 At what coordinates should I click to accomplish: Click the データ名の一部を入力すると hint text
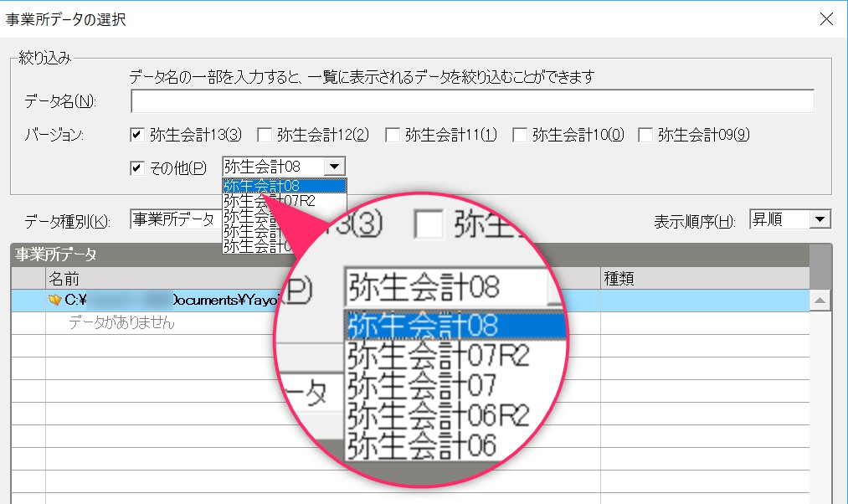pyautogui.click(x=362, y=77)
